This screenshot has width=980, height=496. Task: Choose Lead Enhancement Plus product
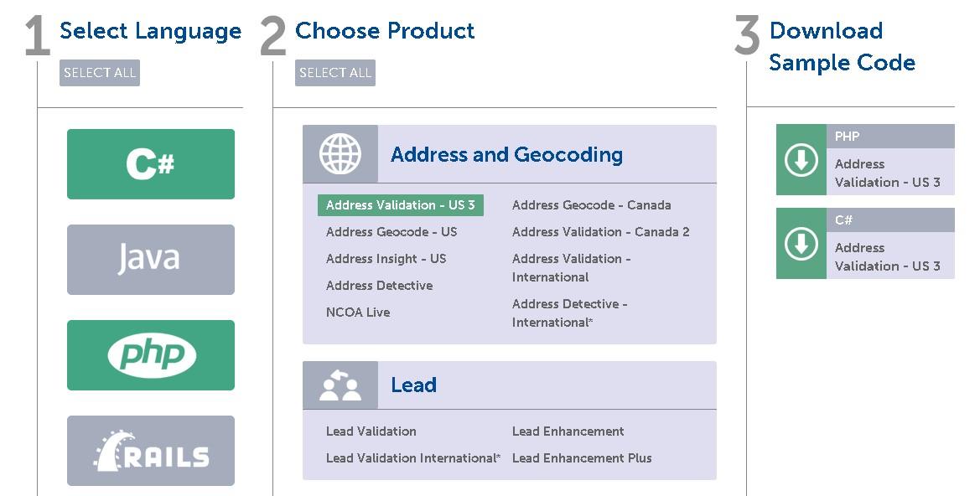(x=582, y=458)
